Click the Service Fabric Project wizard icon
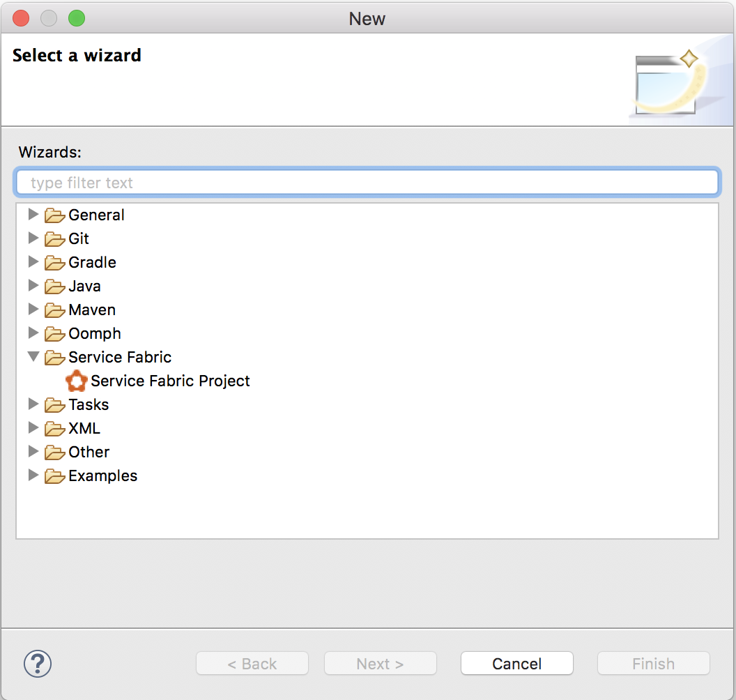 point(76,381)
